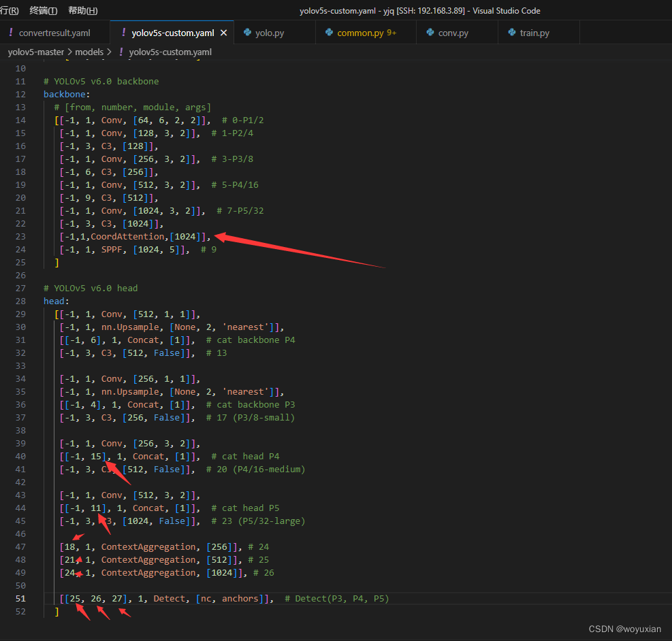This screenshot has width=672, height=641.
Task: Select line number 51 in the gutter
Action: click(x=20, y=598)
